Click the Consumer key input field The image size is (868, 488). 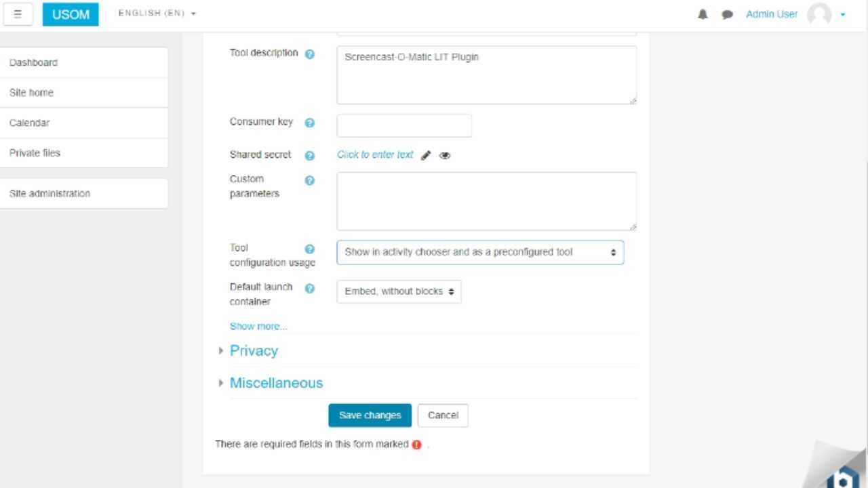click(x=404, y=125)
